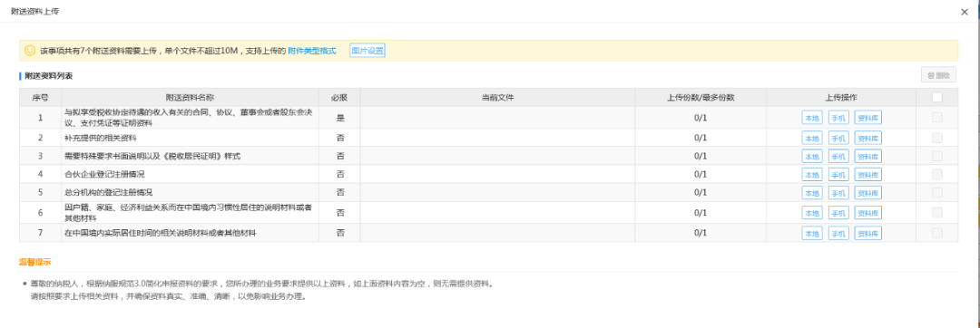The width and height of the screenshot is (980, 328).
Task: Open 资料库 for row 3 合伙企业 above
Action: coord(867,156)
